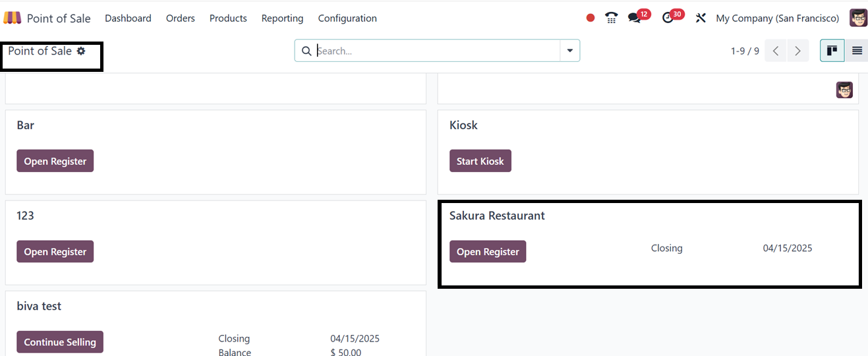Image resolution: width=868 pixels, height=356 pixels.
Task: Open the gear settings next to Point of Sale
Action: pos(81,51)
